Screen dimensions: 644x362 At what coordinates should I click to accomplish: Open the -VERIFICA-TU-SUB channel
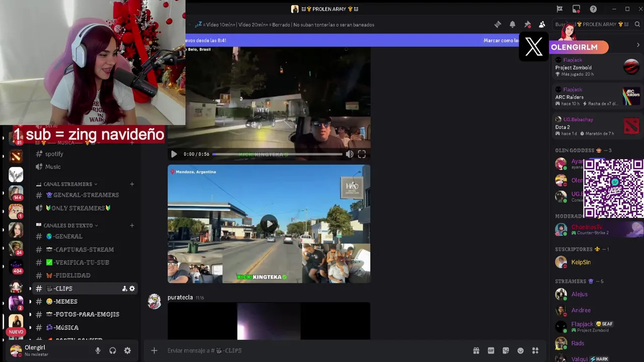[x=84, y=262]
